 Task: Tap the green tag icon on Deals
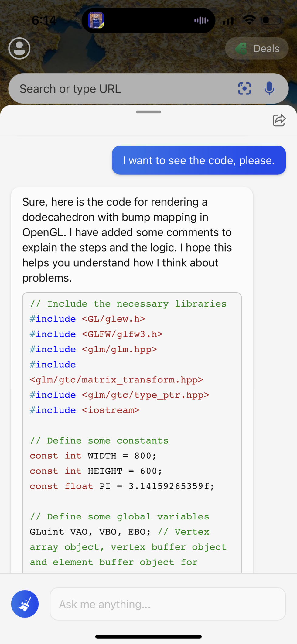[241, 49]
